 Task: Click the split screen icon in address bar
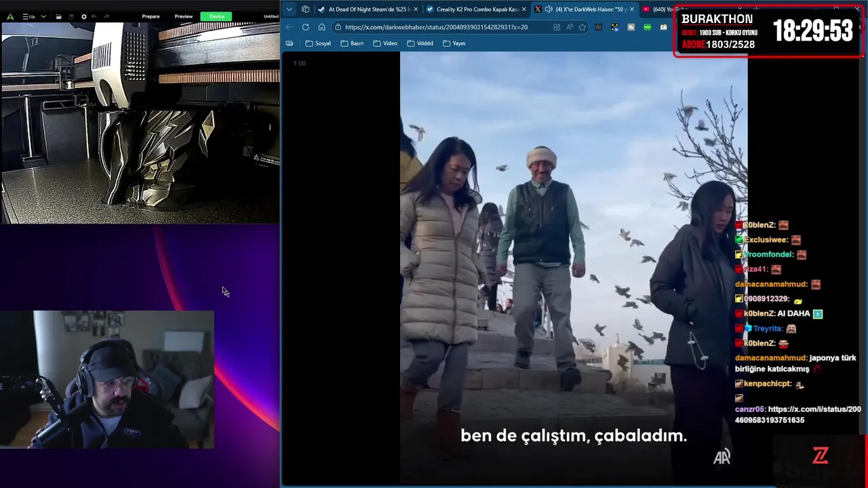point(557,27)
